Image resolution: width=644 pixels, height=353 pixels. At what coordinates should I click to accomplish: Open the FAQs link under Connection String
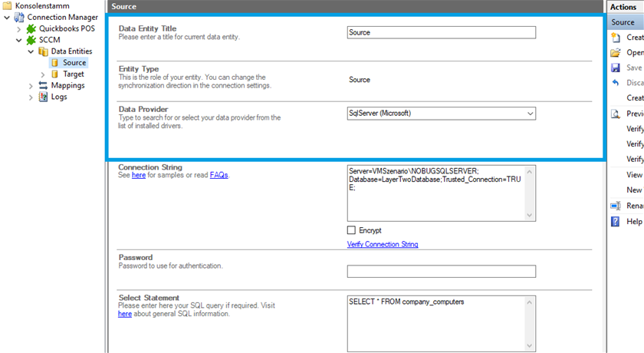[219, 175]
